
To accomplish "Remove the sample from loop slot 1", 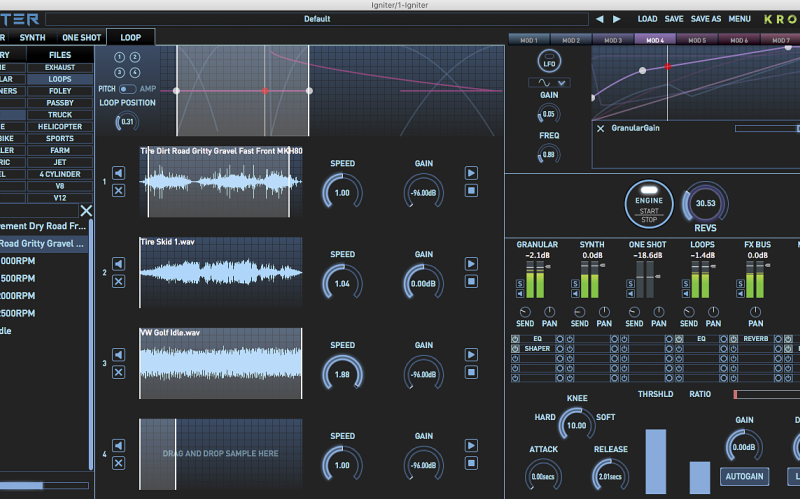I will click(x=118, y=191).
